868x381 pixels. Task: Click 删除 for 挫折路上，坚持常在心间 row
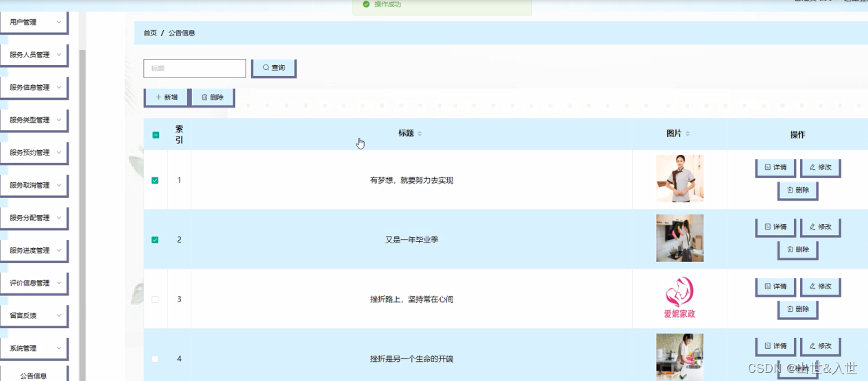[x=798, y=310]
